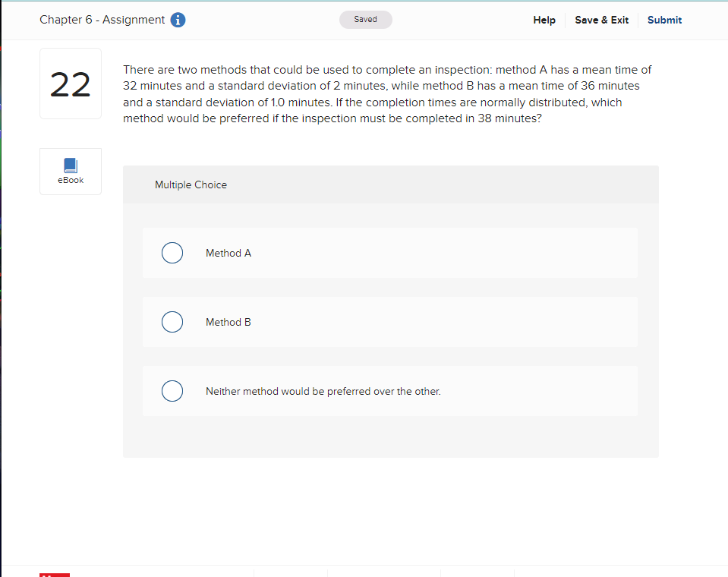Click the blue book symbol above eBook label
Viewport: 728px width, 577px height.
click(x=70, y=166)
